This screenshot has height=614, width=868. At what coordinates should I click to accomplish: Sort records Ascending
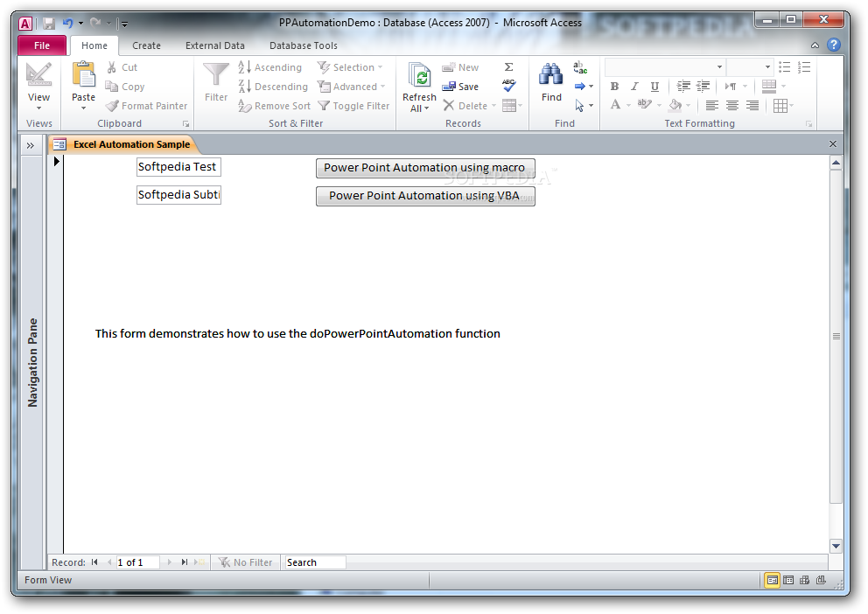tap(270, 67)
